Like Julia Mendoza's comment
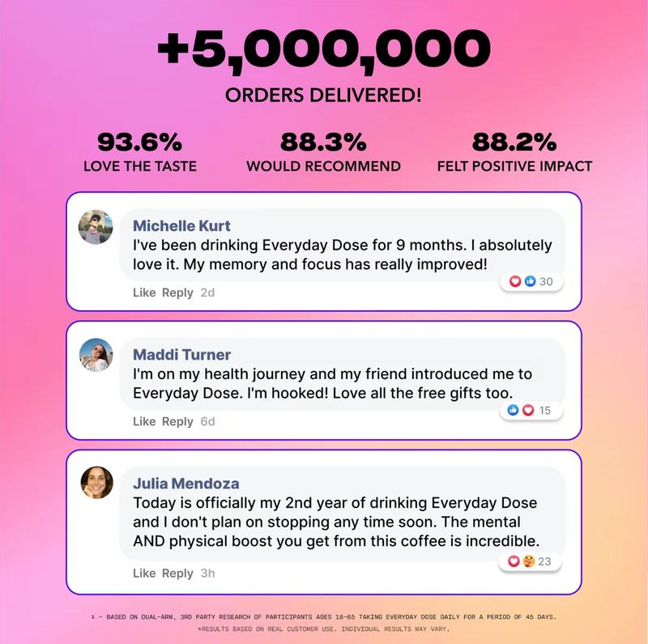This screenshot has width=648, height=644. click(144, 573)
